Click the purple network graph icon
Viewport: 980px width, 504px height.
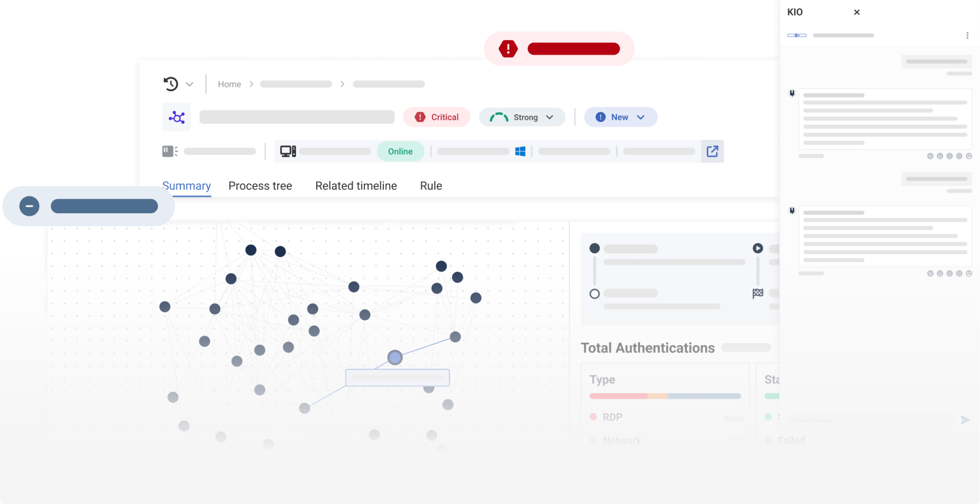click(176, 118)
